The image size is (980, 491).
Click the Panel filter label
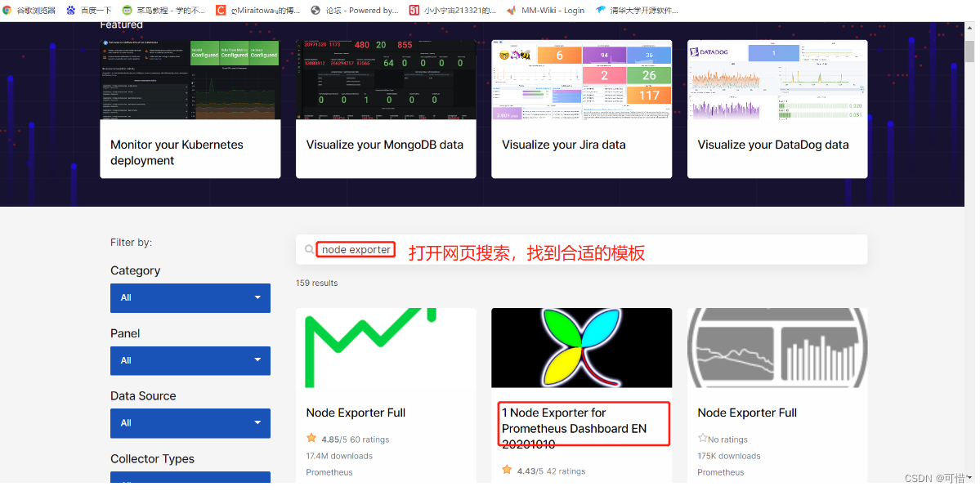[x=125, y=333]
